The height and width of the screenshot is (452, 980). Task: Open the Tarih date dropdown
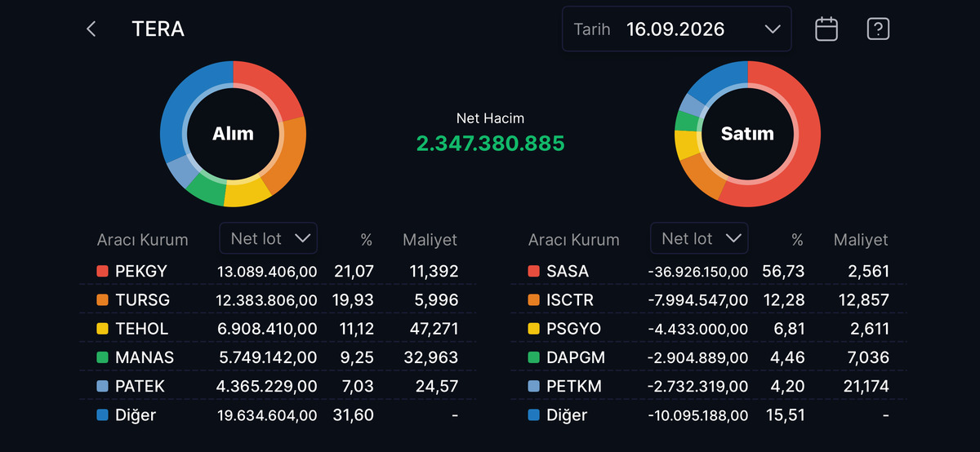(x=676, y=29)
